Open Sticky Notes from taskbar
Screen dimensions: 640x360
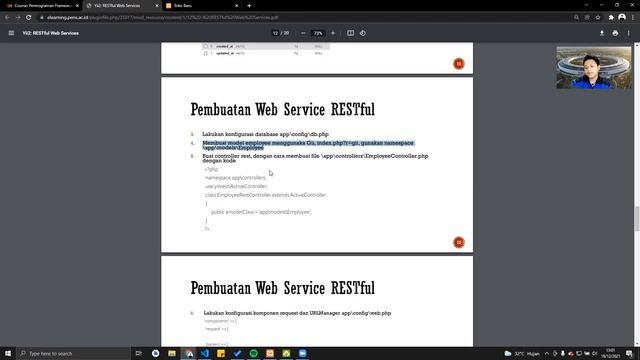221,353
